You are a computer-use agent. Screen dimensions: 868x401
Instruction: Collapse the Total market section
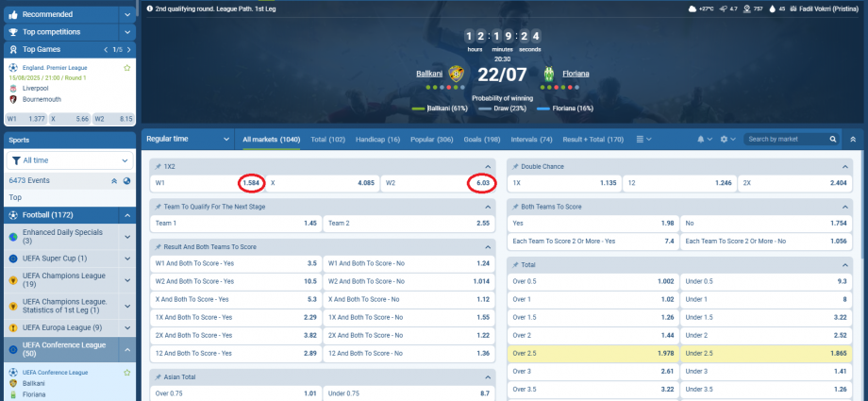[844, 265]
